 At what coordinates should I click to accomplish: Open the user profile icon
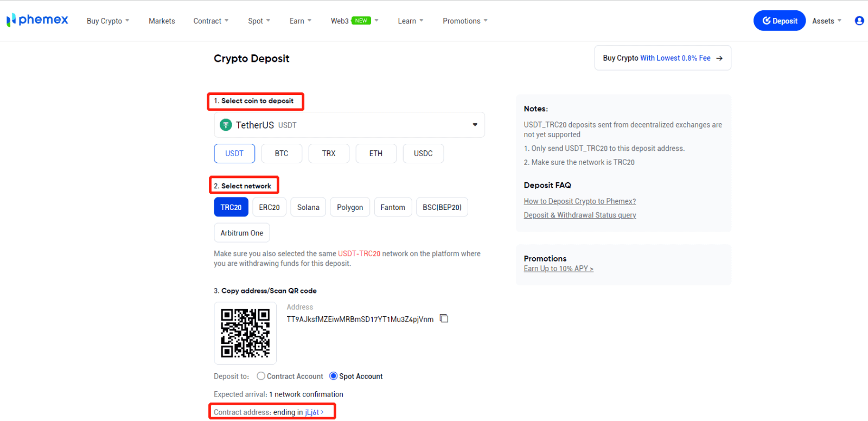[859, 21]
